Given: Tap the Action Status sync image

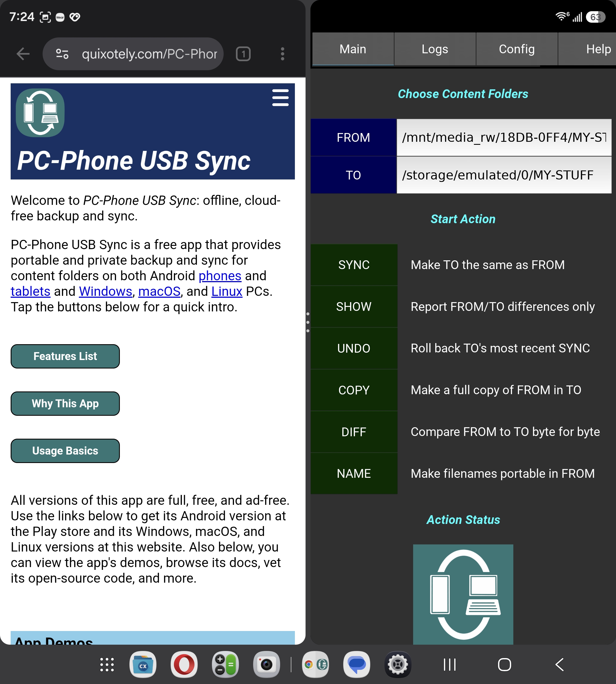Looking at the screenshot, I should click(x=463, y=594).
